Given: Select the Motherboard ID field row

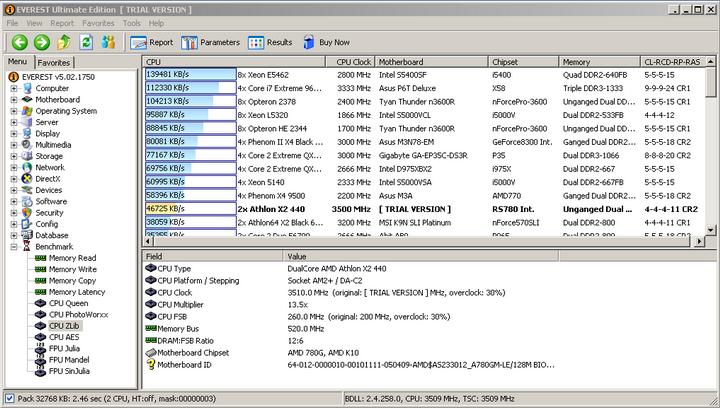Looking at the screenshot, I should 350,365.
